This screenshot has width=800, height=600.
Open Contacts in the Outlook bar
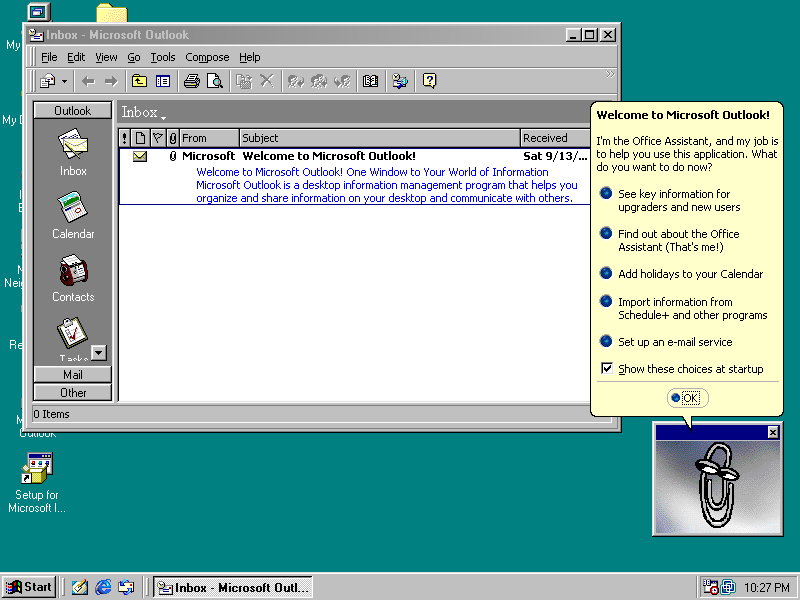click(73, 278)
